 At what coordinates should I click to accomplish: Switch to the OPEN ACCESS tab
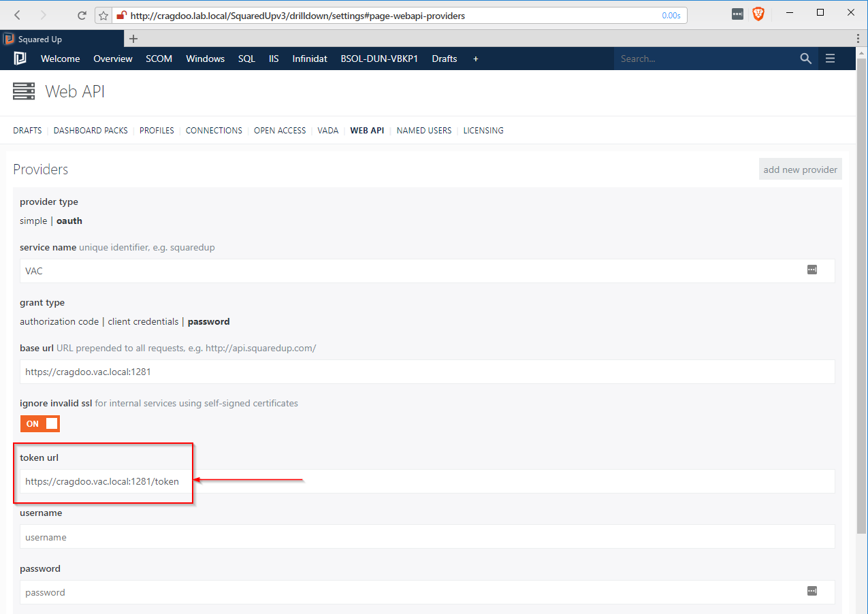click(x=280, y=130)
